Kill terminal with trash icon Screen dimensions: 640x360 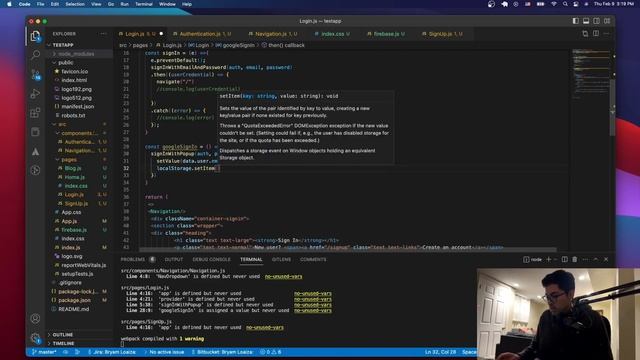(x=575, y=259)
